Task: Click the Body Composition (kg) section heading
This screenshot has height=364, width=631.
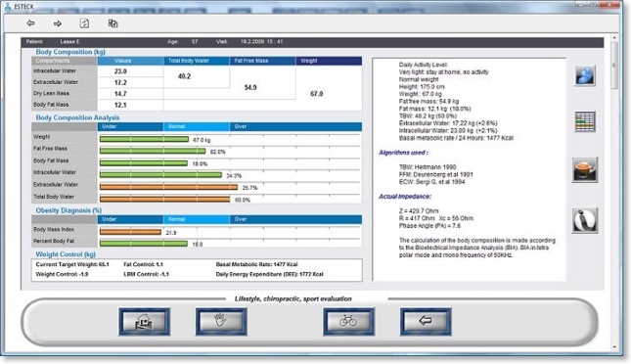Action: point(70,52)
